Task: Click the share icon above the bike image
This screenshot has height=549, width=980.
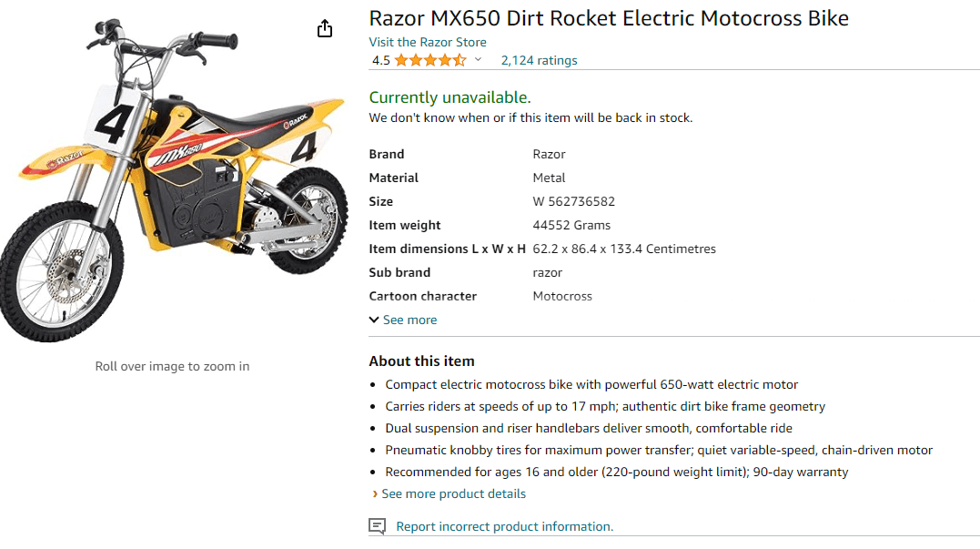Action: [x=325, y=29]
